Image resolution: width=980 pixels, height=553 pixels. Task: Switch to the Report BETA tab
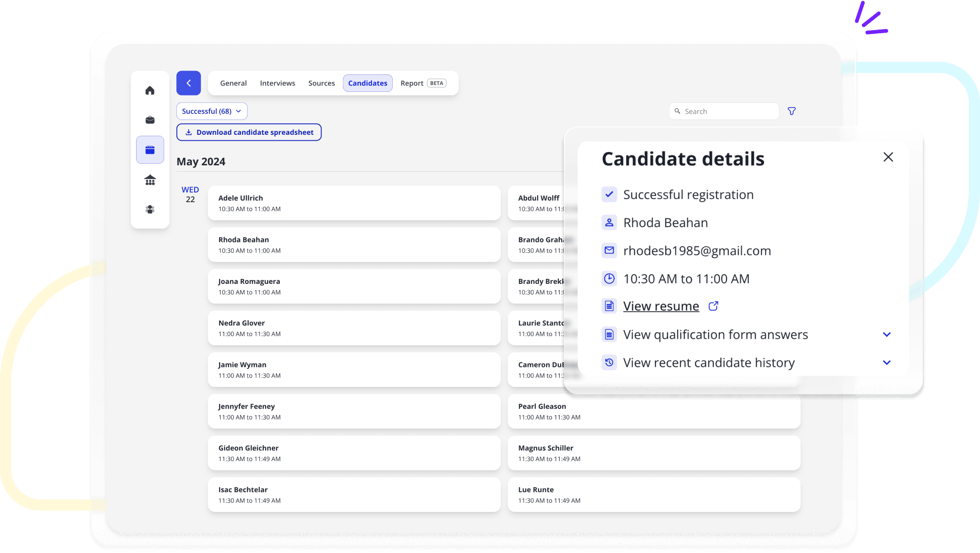421,82
